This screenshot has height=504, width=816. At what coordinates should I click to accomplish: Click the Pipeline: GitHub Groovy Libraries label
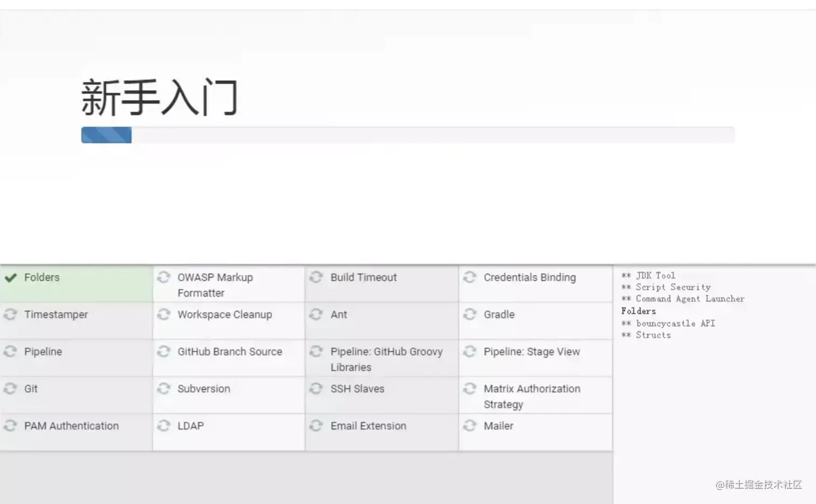point(386,359)
